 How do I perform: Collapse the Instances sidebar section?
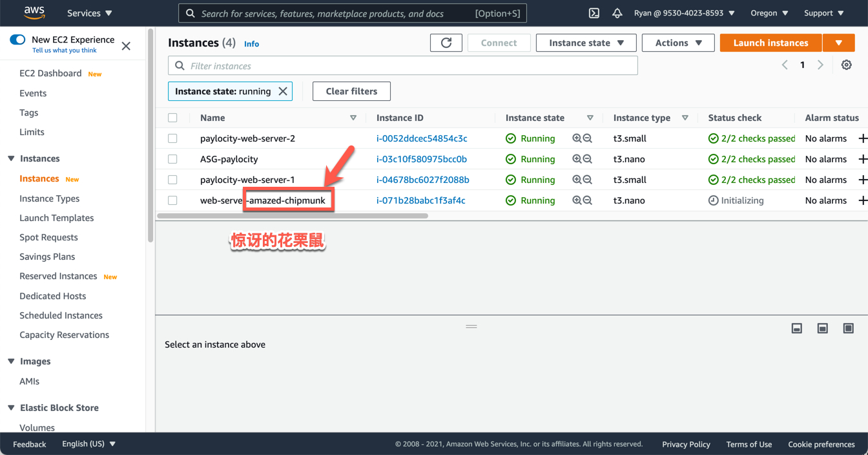pyautogui.click(x=11, y=158)
